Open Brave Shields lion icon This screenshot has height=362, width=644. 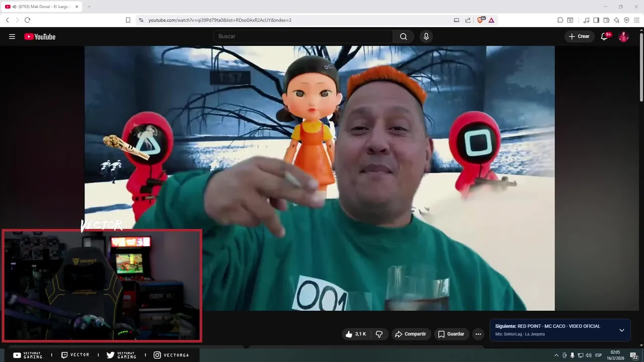[480, 20]
